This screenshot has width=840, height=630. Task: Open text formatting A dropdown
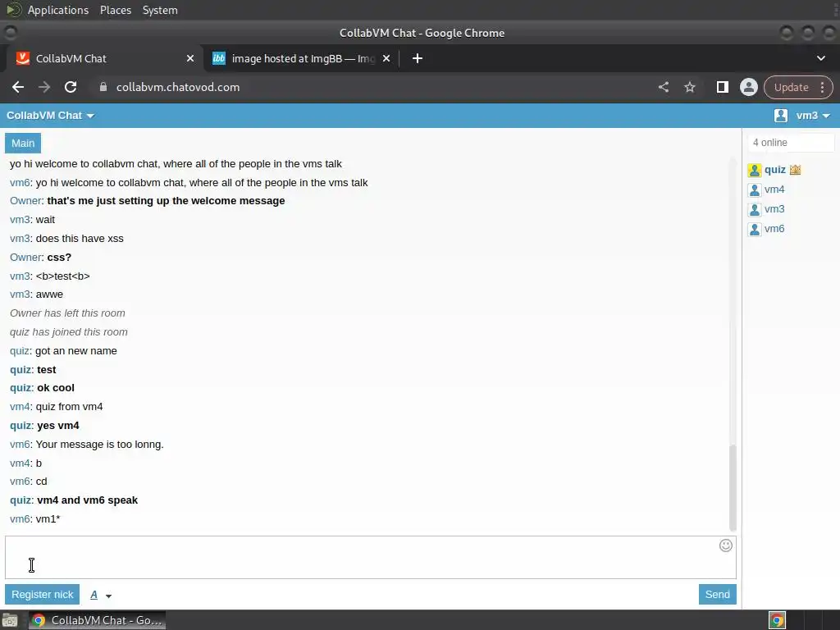[x=101, y=595]
